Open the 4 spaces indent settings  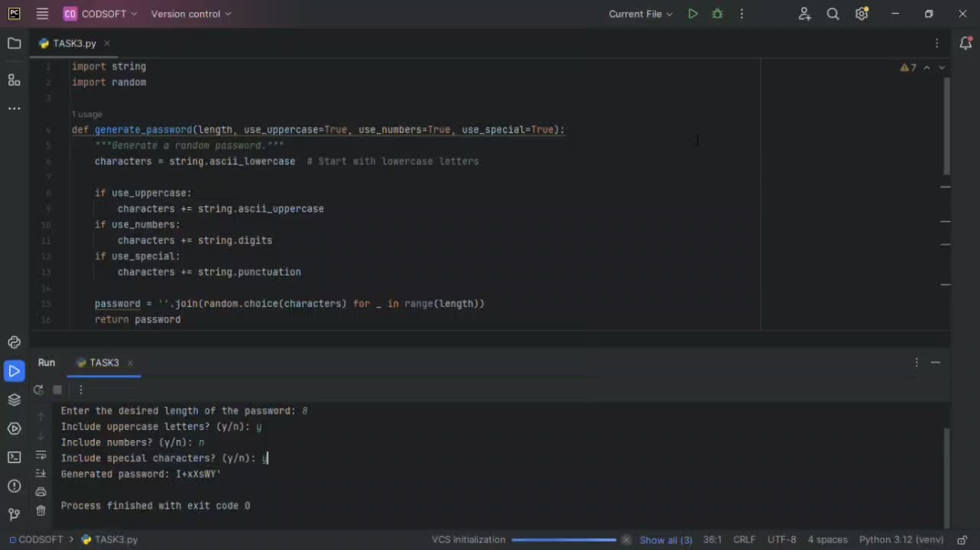pyautogui.click(x=827, y=539)
